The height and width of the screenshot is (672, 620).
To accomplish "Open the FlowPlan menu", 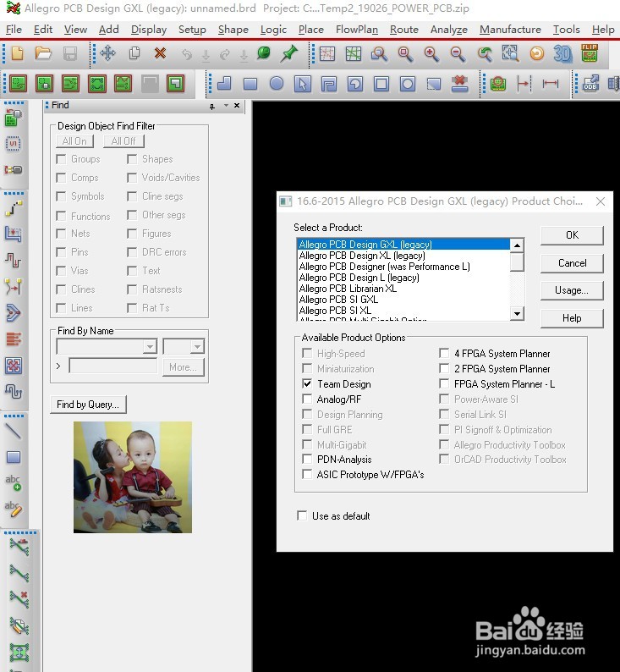I will (357, 30).
